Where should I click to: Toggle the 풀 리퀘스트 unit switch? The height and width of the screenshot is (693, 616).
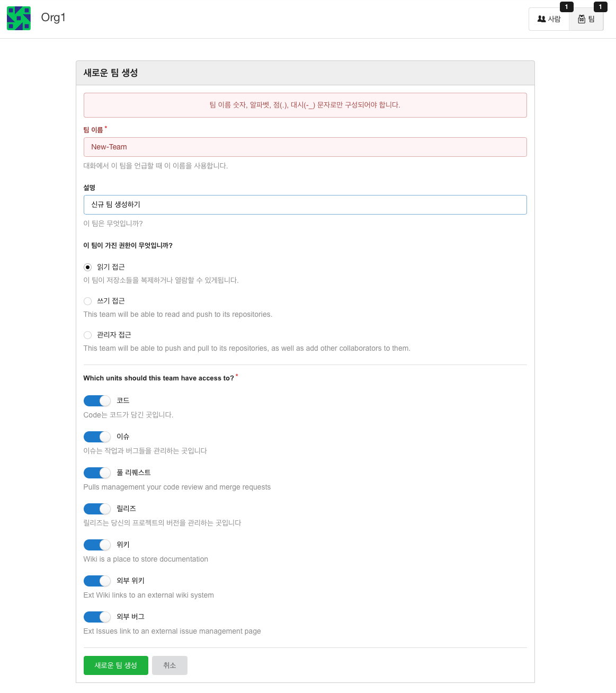[x=97, y=473]
